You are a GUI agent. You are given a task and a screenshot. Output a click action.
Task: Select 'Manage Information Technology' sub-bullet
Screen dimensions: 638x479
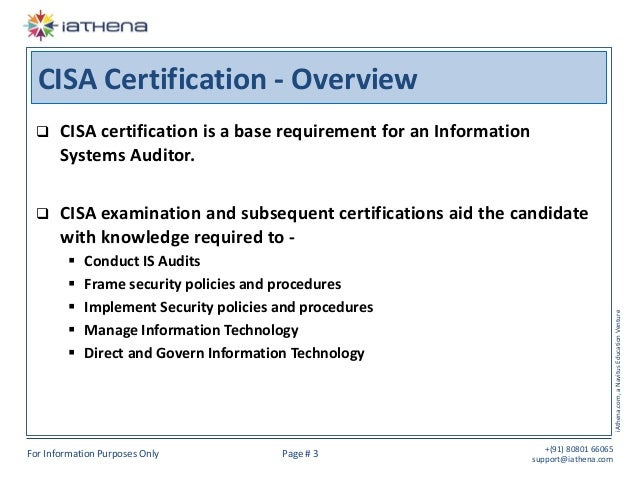point(191,330)
